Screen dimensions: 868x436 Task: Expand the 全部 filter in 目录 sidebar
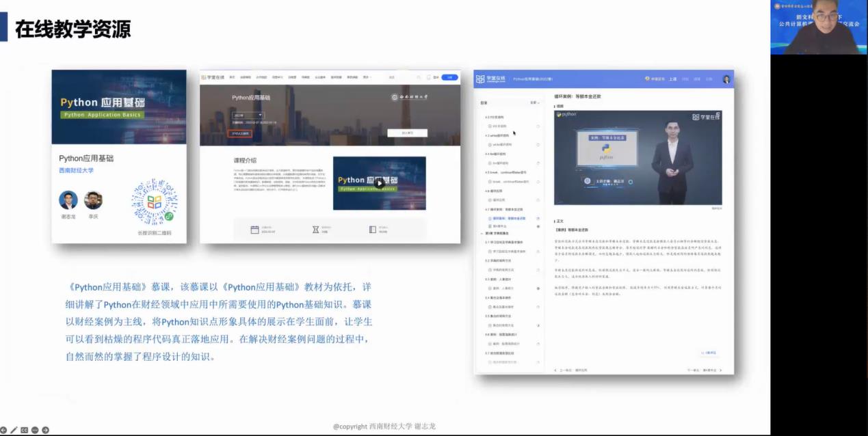[x=534, y=103]
